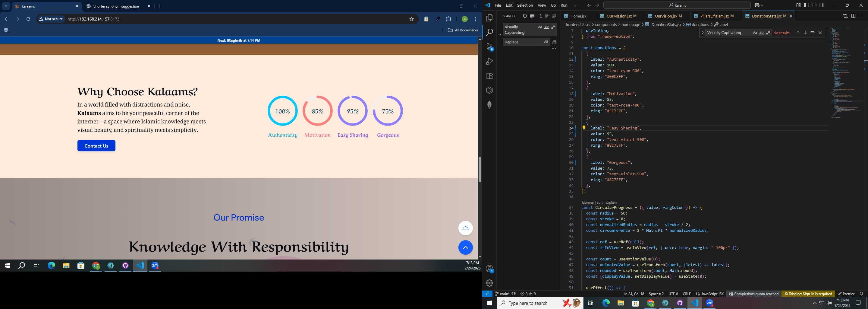Screen dimensions: 868x309
Task: Switch to the OurMission.jsx editor tab
Action: [x=621, y=16]
